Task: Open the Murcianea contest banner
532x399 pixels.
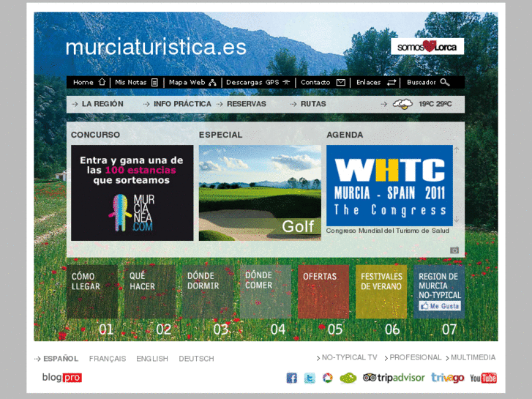Action: coord(132,193)
